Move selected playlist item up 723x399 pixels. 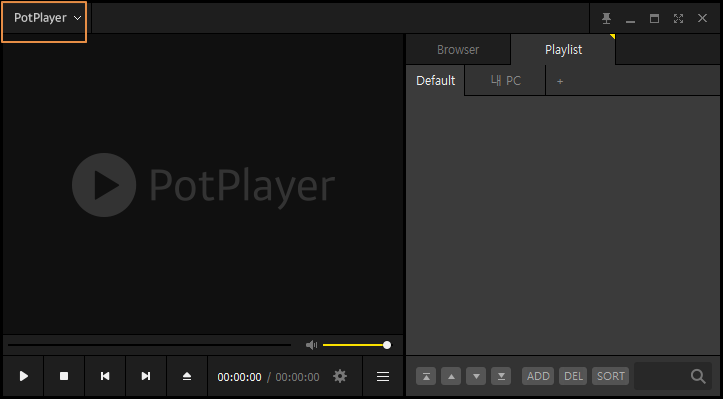click(451, 376)
